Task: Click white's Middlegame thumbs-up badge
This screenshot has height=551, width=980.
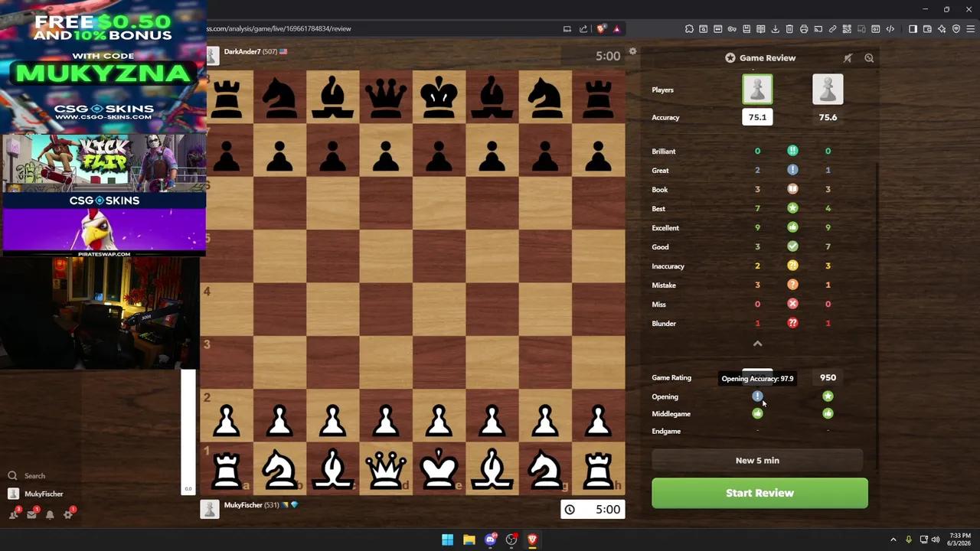Action: pyautogui.click(x=757, y=413)
